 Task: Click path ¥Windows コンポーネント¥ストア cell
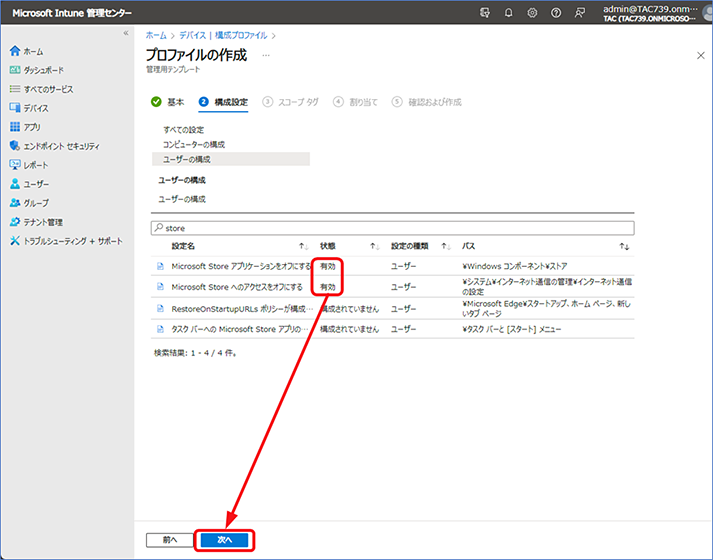(x=515, y=266)
